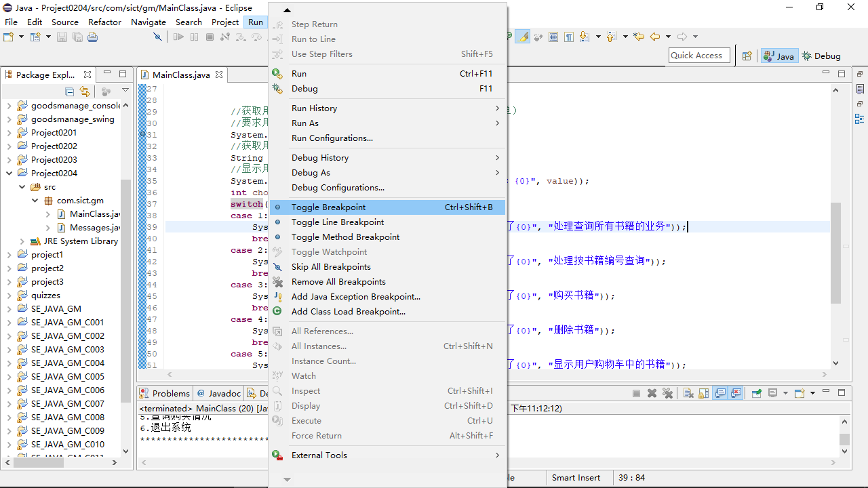
Task: Open Package Explorer view menu arrow
Action: 125,91
